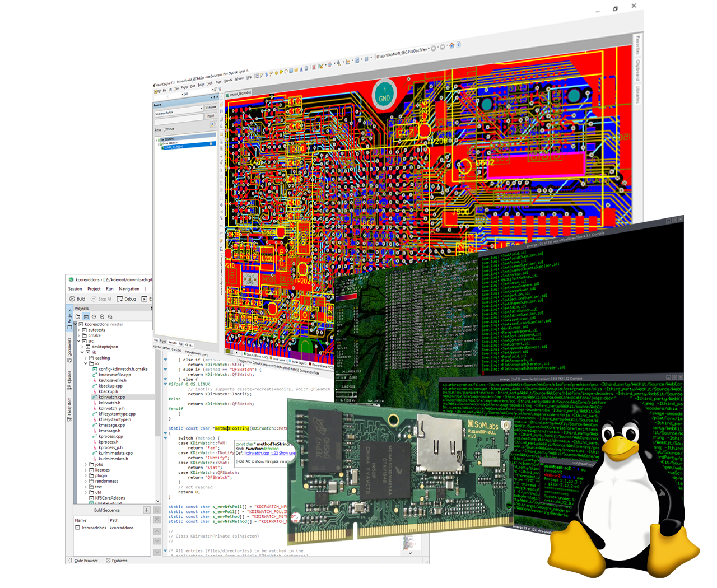
Task: Expand the caching folder
Action: (x=86, y=358)
